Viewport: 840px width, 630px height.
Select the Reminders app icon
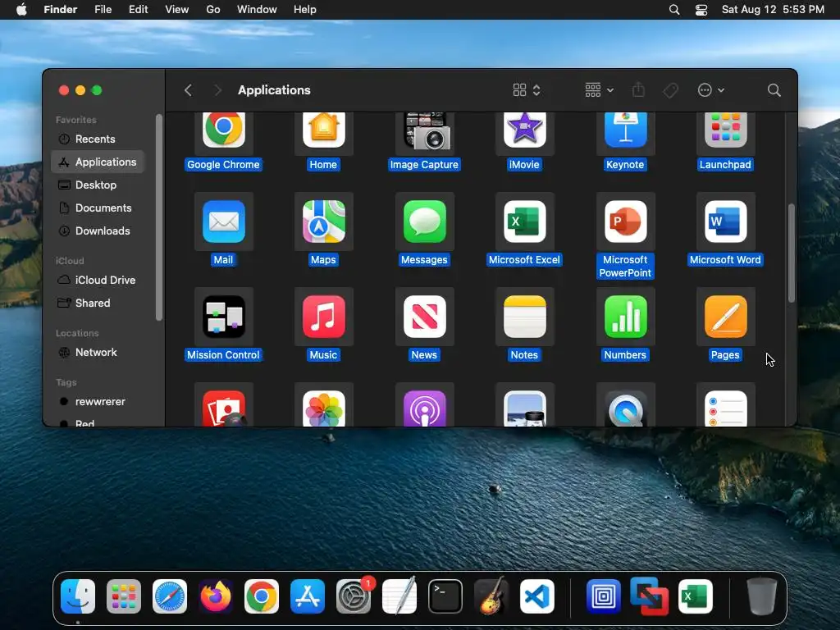point(725,409)
